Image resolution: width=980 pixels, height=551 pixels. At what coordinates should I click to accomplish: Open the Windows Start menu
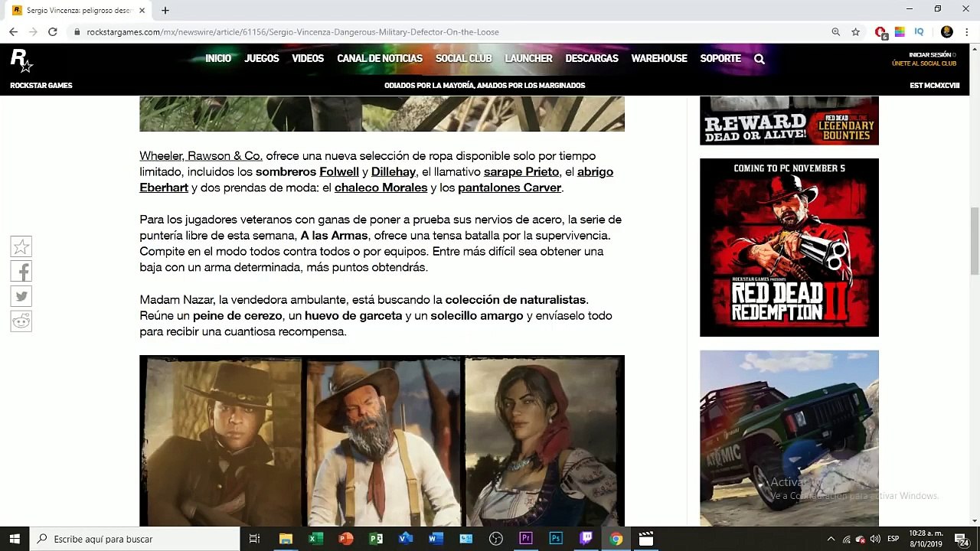click(x=15, y=539)
